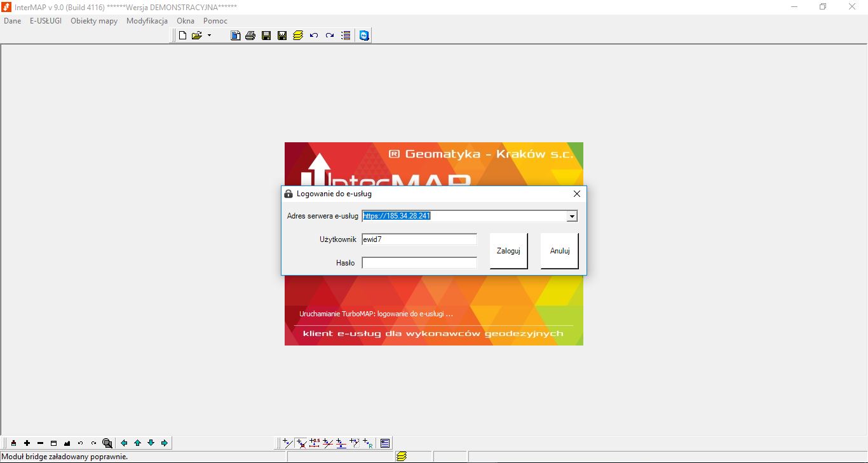Viewport: 868px width, 463px height.
Task: Expand the Adres serwera e-usług dropdown arrow
Action: point(572,216)
